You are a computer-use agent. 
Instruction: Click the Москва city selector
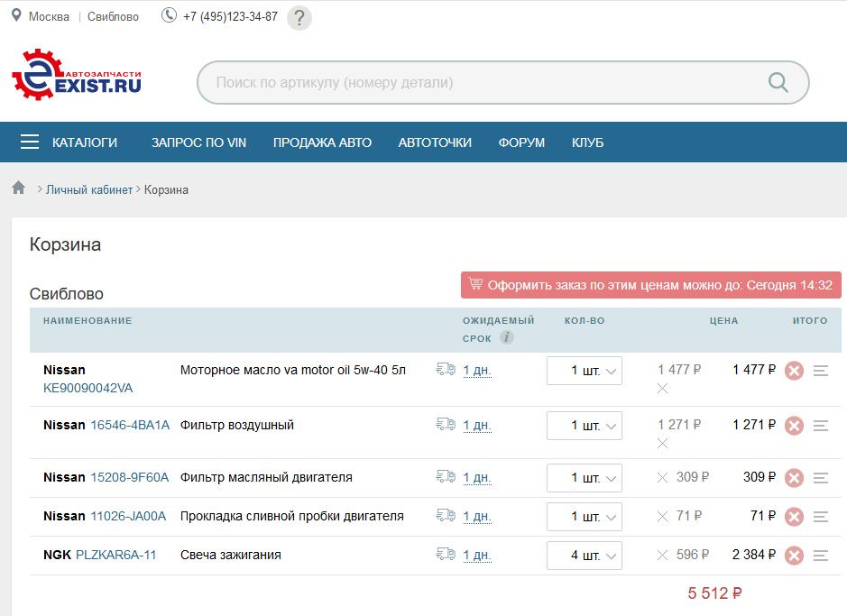pyautogui.click(x=49, y=17)
